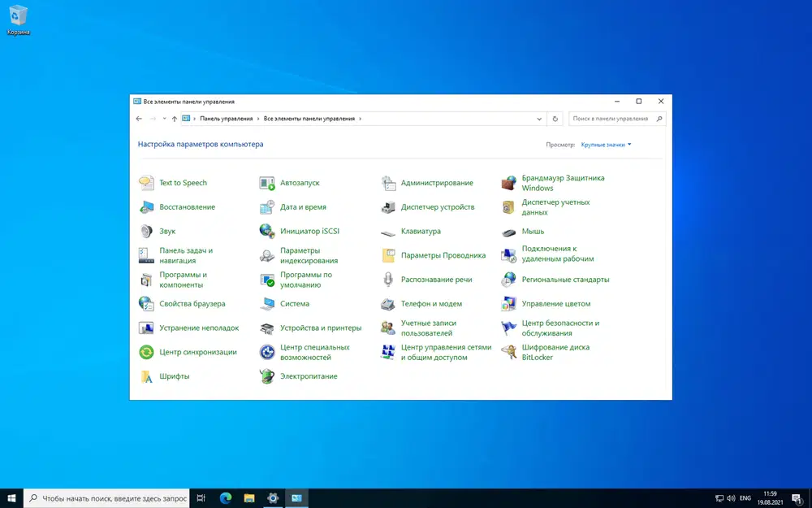This screenshot has width=812, height=508.
Task: Open the Свойства браузера icon
Action: tap(146, 304)
